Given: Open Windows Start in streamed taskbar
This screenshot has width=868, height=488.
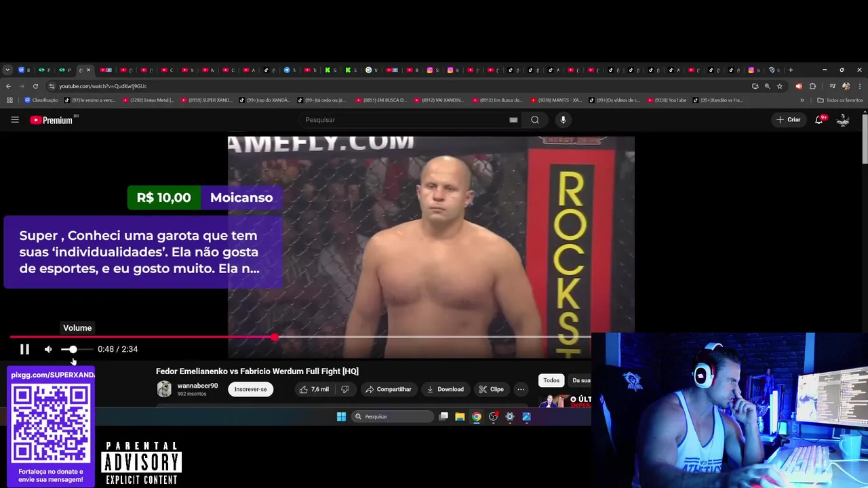Looking at the screenshot, I should (x=341, y=417).
